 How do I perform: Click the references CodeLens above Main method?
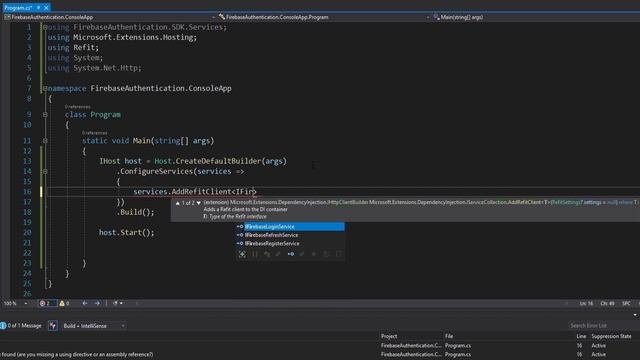[x=95, y=133]
